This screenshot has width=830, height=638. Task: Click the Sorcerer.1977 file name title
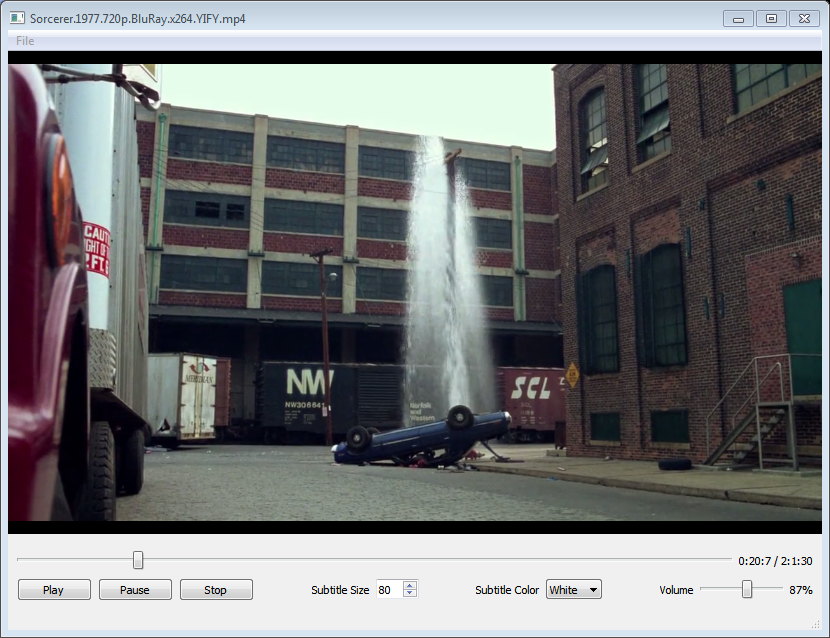click(138, 19)
